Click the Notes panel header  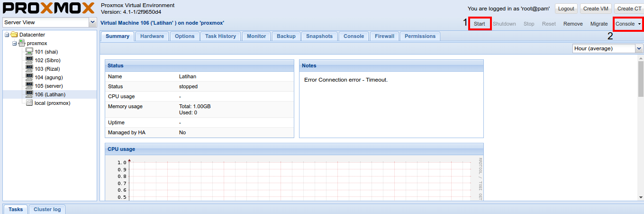[x=391, y=65]
